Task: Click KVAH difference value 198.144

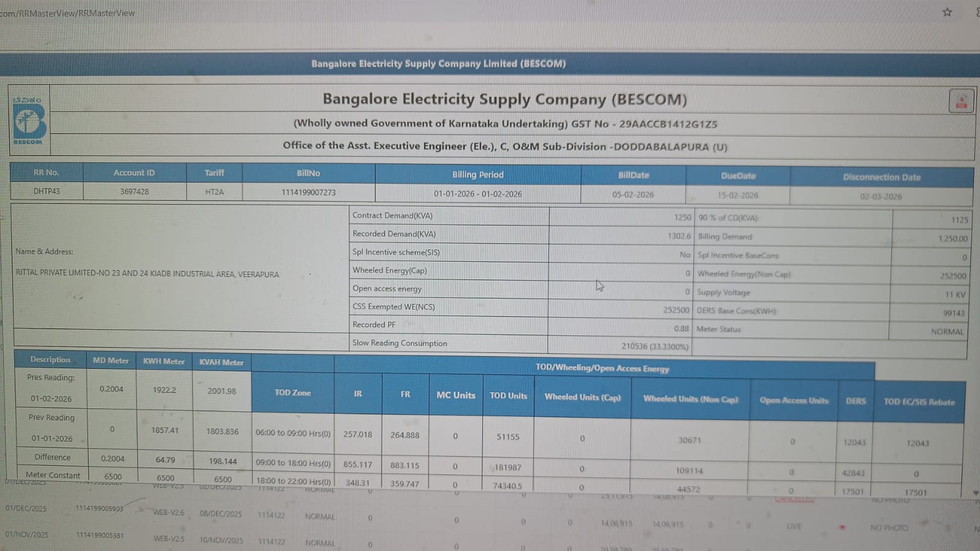Action: coord(222,461)
